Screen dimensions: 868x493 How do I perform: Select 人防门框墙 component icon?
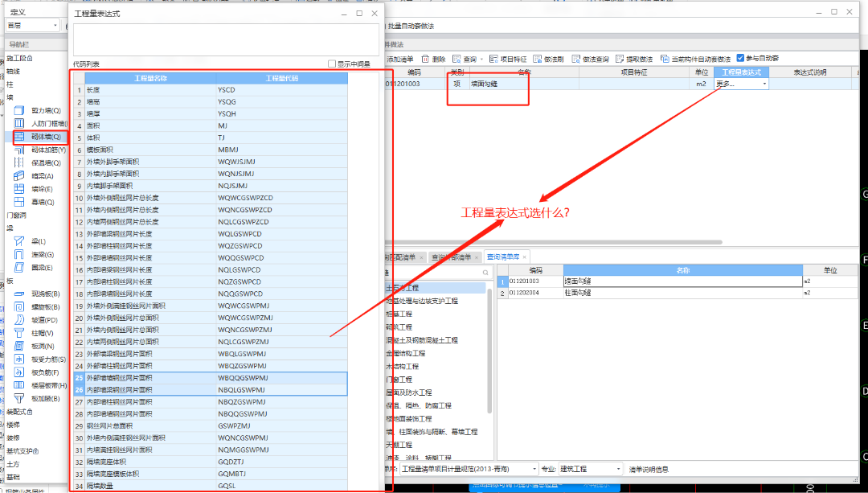(18, 124)
